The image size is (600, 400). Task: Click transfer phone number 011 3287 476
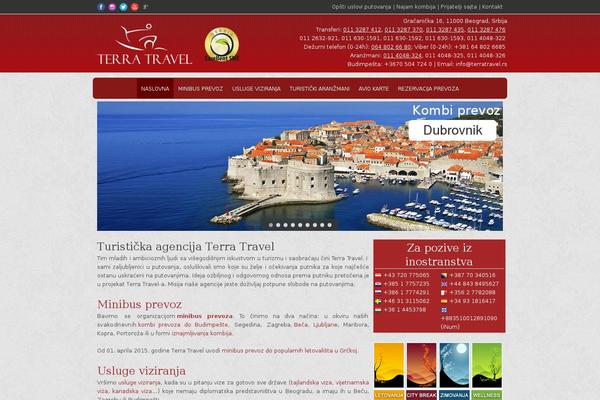(x=486, y=29)
